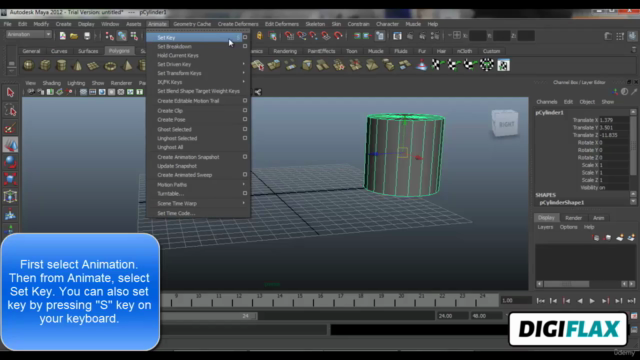This screenshot has height=360, width=640.
Task: Switch to the Polygons shelf tab
Action: [119, 51]
